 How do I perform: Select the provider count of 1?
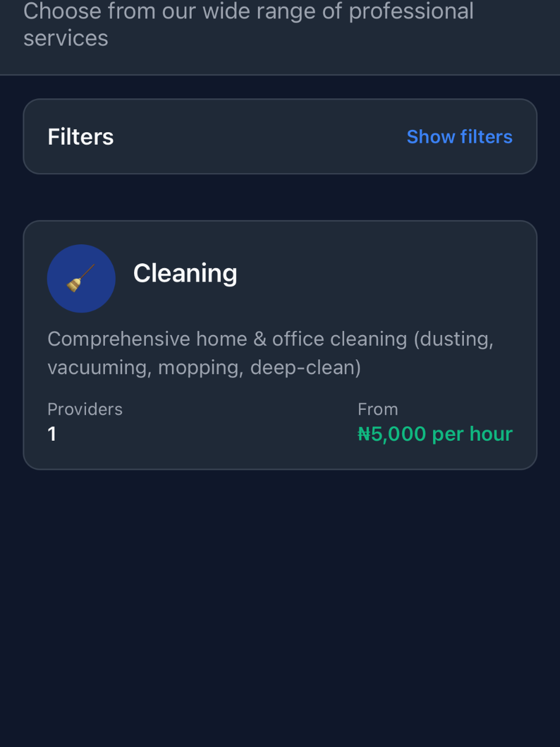pos(52,434)
